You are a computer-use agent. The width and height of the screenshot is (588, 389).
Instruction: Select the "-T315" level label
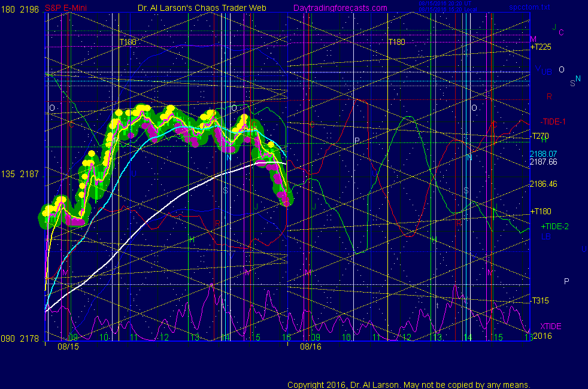pyautogui.click(x=539, y=300)
